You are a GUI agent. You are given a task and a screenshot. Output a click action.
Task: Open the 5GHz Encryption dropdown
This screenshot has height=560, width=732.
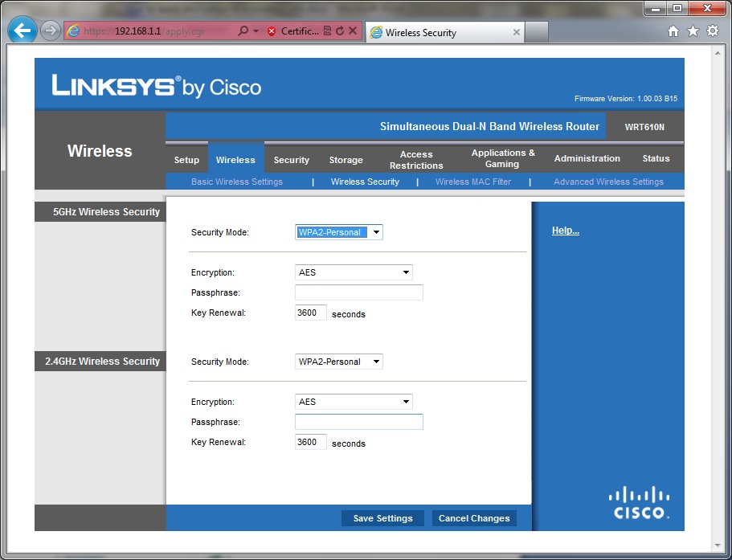point(354,272)
